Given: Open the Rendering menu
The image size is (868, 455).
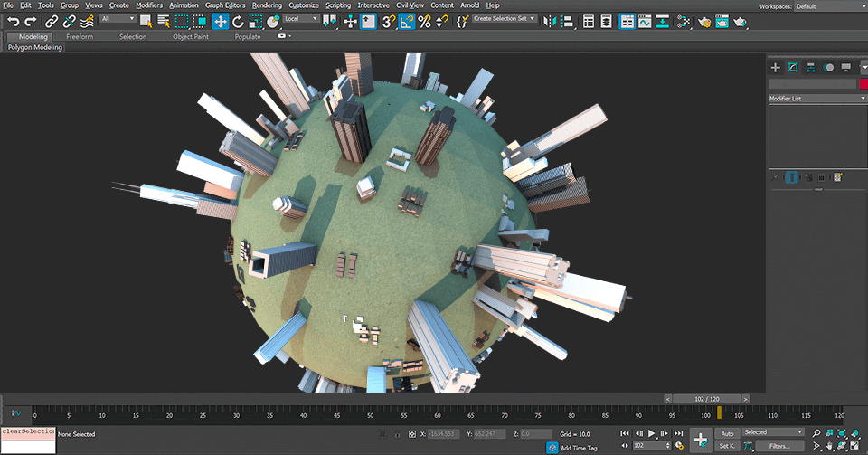Looking at the screenshot, I should point(267,5).
